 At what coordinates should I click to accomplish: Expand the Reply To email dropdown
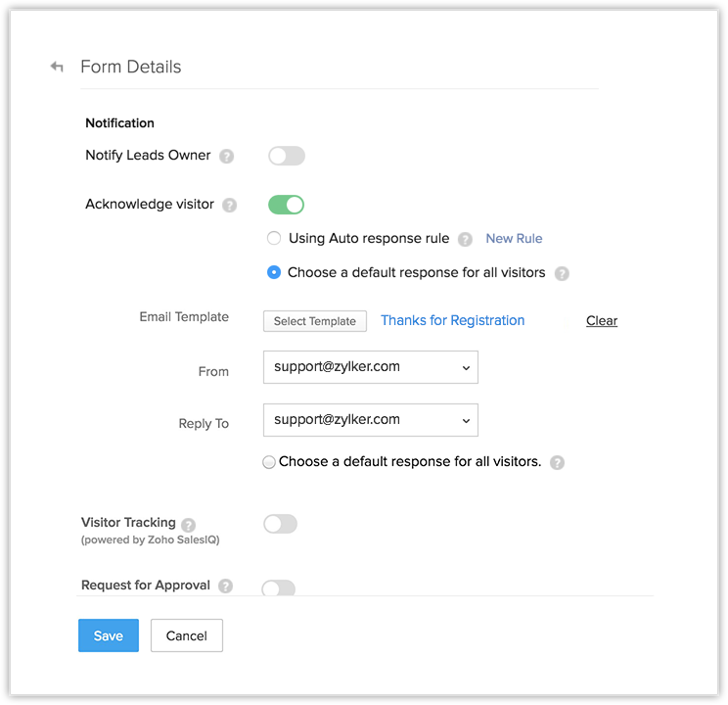point(370,420)
